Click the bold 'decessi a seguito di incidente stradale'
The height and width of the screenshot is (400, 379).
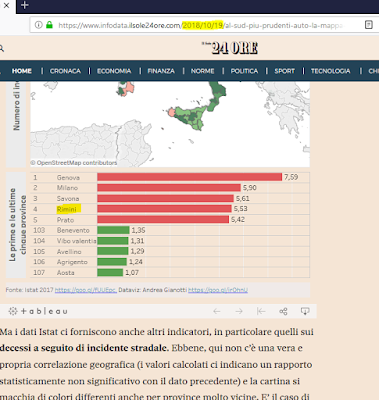[84, 348]
